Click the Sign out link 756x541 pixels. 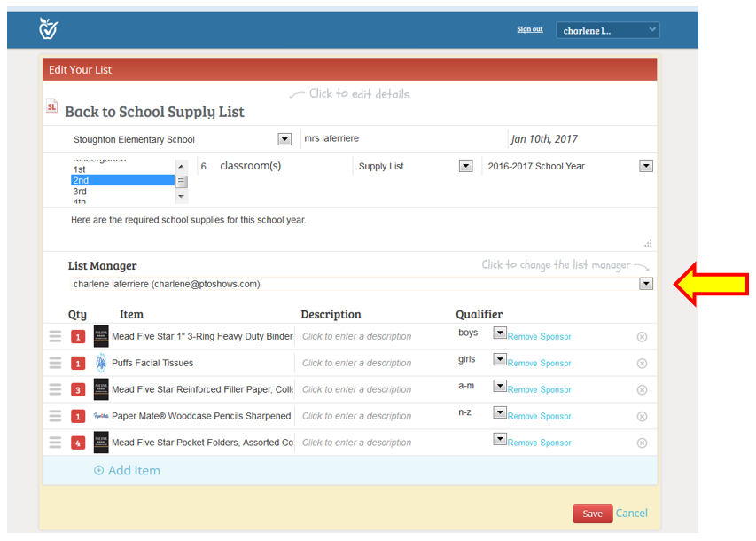click(x=530, y=29)
